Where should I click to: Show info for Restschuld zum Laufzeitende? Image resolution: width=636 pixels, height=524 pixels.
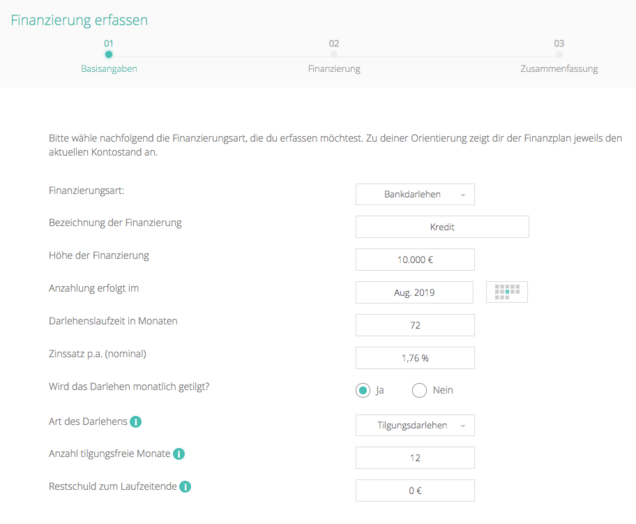tap(185, 486)
